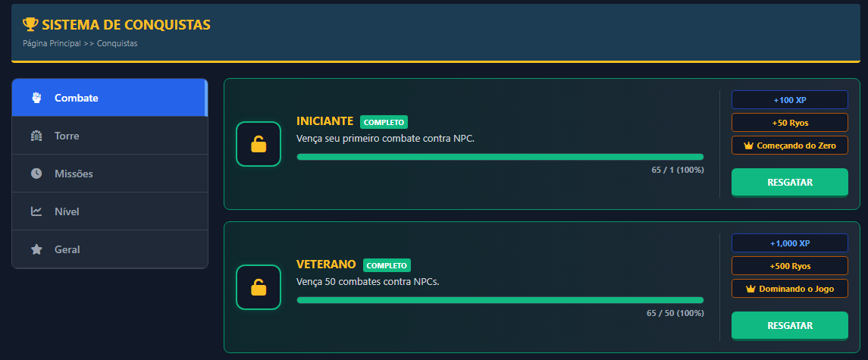Click the fist icon beside Combate
This screenshot has width=868, height=360.
click(x=36, y=98)
